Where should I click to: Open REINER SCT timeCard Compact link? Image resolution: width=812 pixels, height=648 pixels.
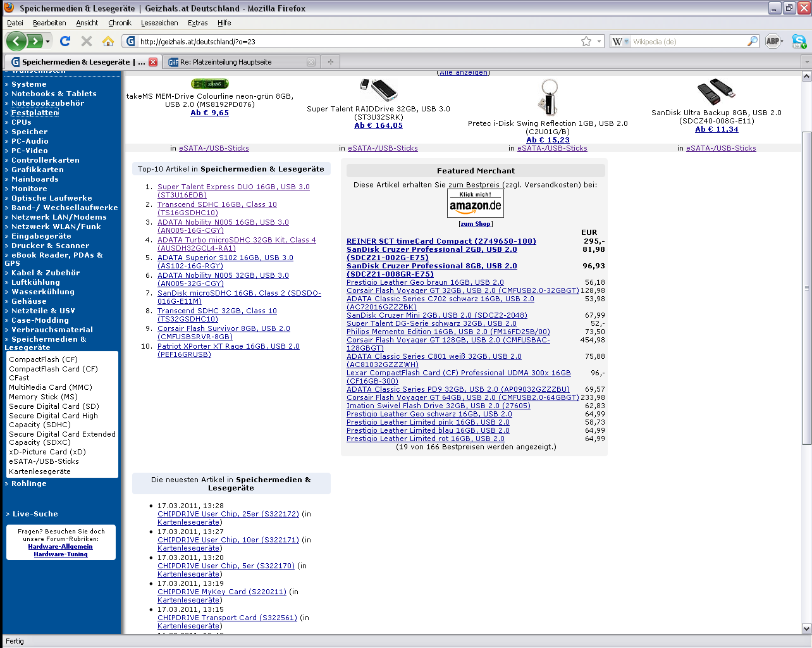click(441, 241)
